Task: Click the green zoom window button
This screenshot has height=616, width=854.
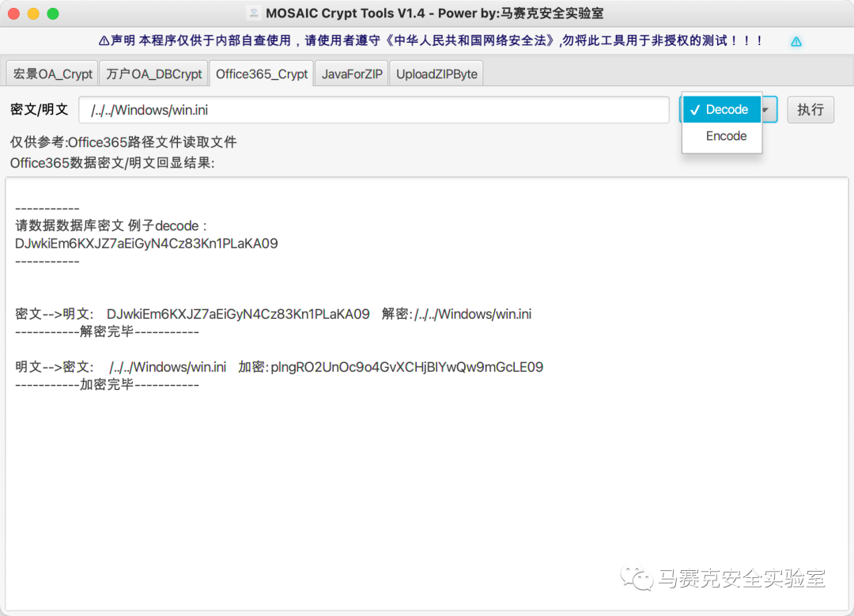Action: pyautogui.click(x=53, y=13)
